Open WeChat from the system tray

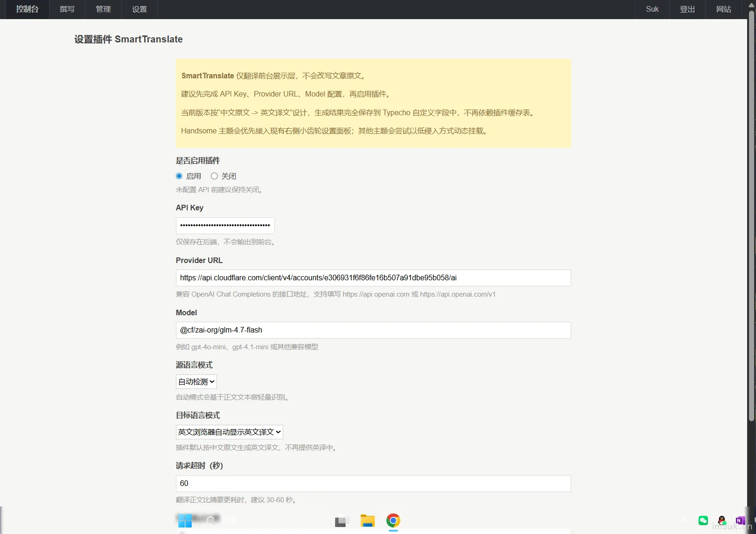[703, 520]
